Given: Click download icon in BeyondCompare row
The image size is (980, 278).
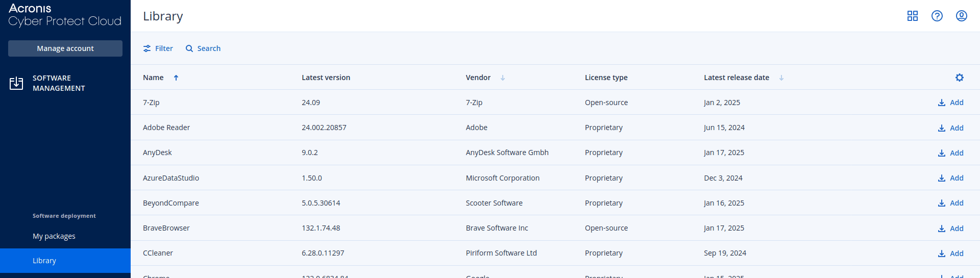Looking at the screenshot, I should coord(942,203).
